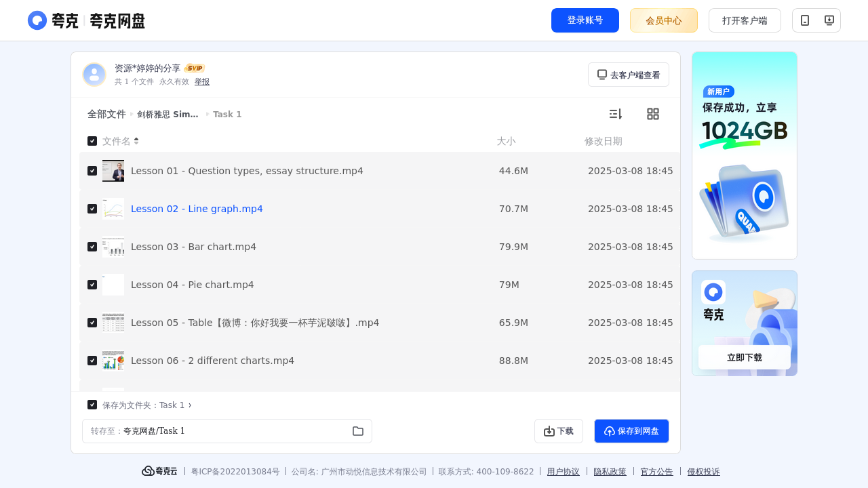Toggle the file name sort arrows
Viewport: 868px width, 488px height.
(136, 141)
